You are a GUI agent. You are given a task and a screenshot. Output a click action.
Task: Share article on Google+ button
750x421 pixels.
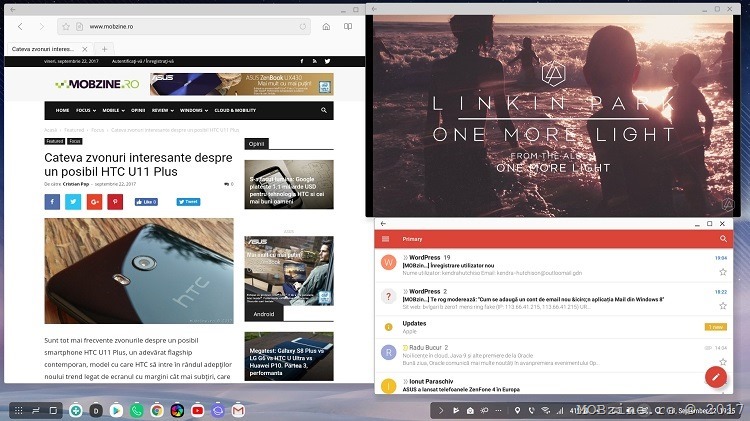94,202
